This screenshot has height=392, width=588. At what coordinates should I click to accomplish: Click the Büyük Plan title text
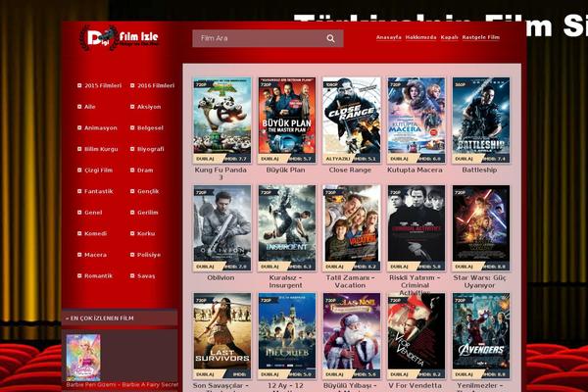(285, 170)
